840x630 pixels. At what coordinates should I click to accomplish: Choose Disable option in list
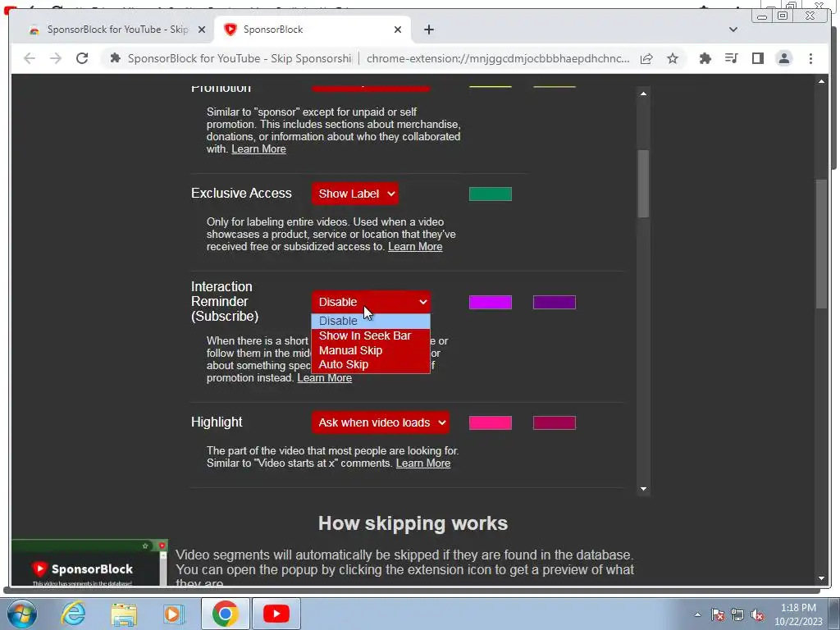(371, 321)
